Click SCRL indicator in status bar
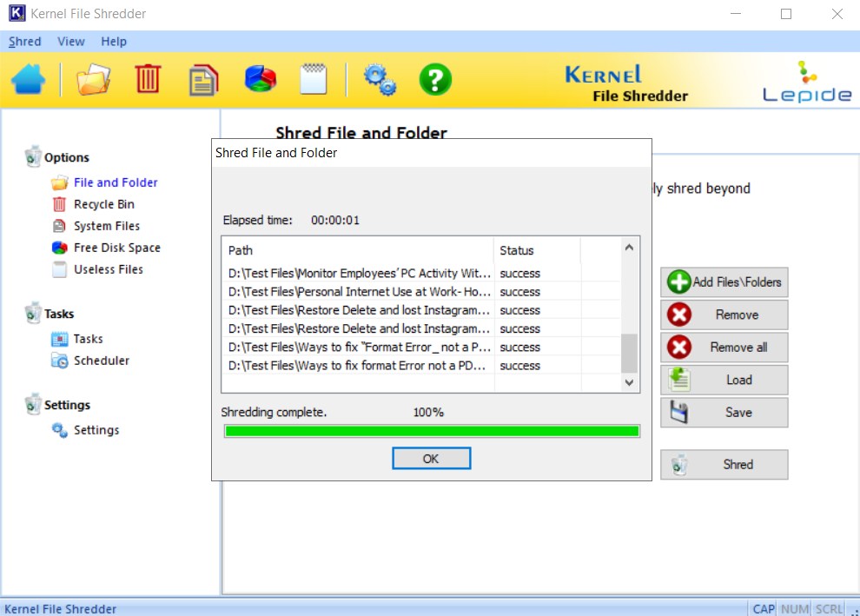 (828, 609)
